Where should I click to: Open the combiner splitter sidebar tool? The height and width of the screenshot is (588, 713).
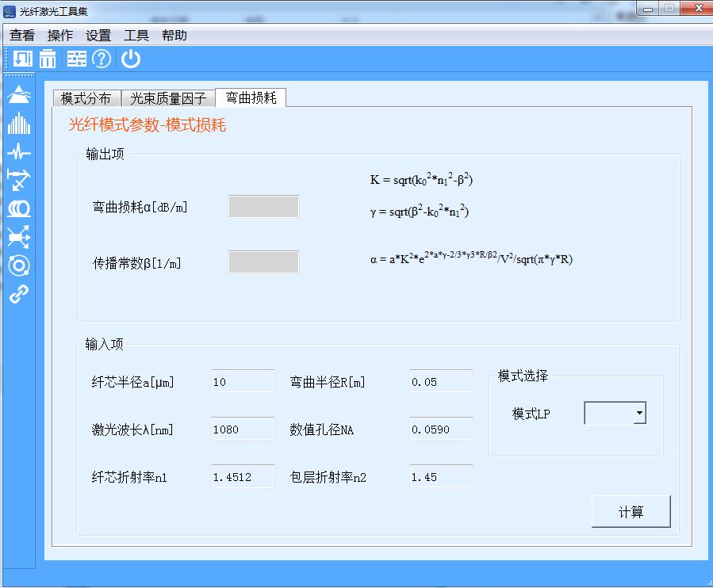(x=19, y=237)
